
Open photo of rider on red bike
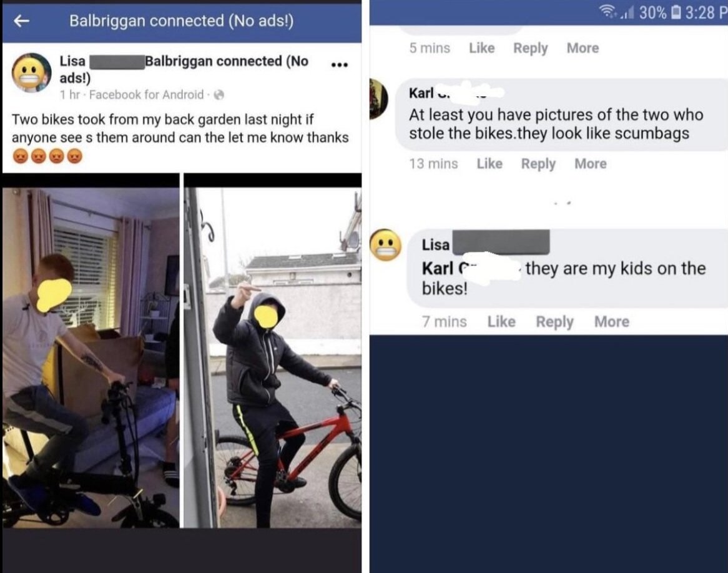273,357
